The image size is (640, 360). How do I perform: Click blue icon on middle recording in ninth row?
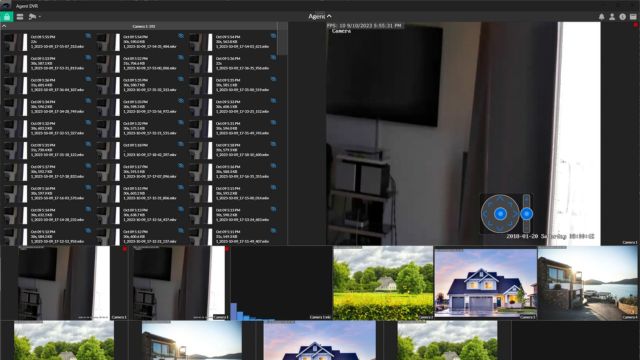[181, 209]
